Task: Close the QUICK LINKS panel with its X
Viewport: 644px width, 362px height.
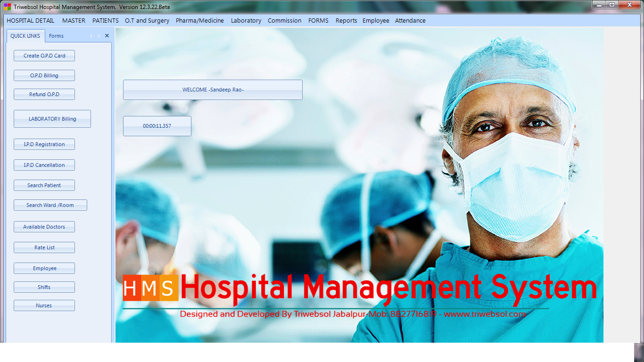Action: (107, 35)
